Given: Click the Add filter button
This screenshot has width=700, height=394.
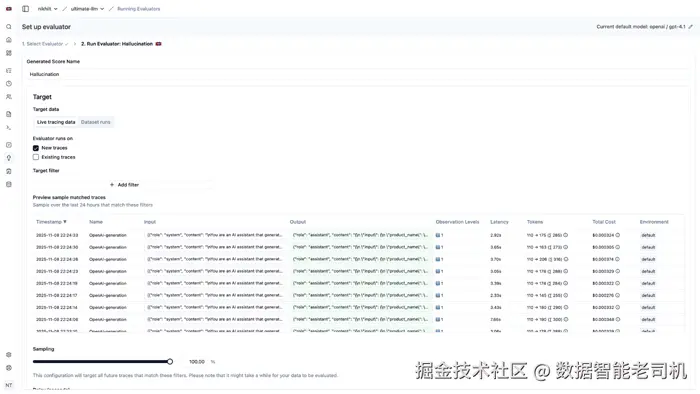Looking at the screenshot, I should point(124,184).
